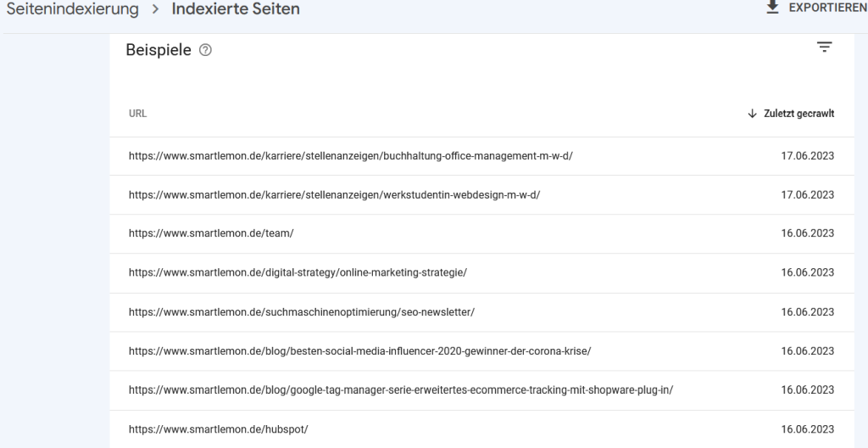Select the /hubspot/ URL row
The width and height of the screenshot is (868, 448).
click(x=481, y=429)
